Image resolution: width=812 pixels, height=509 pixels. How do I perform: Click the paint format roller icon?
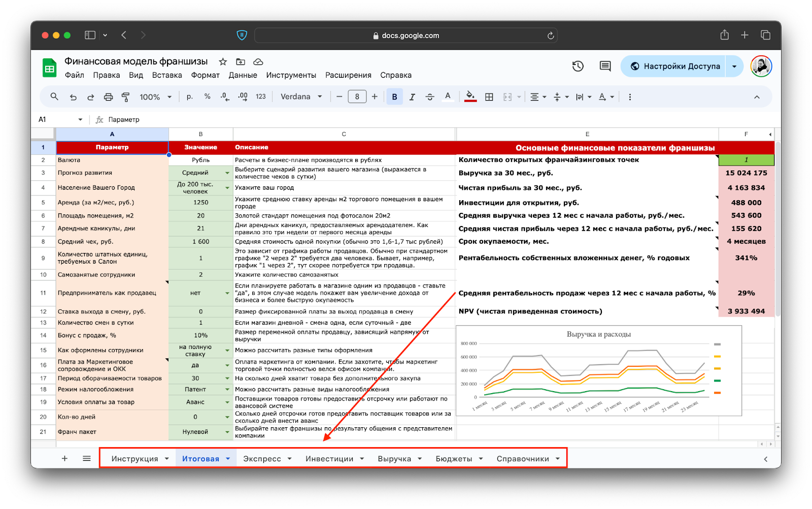(125, 97)
